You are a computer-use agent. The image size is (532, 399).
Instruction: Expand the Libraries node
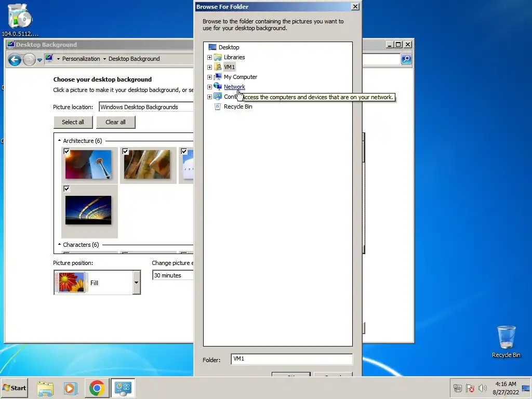click(209, 57)
